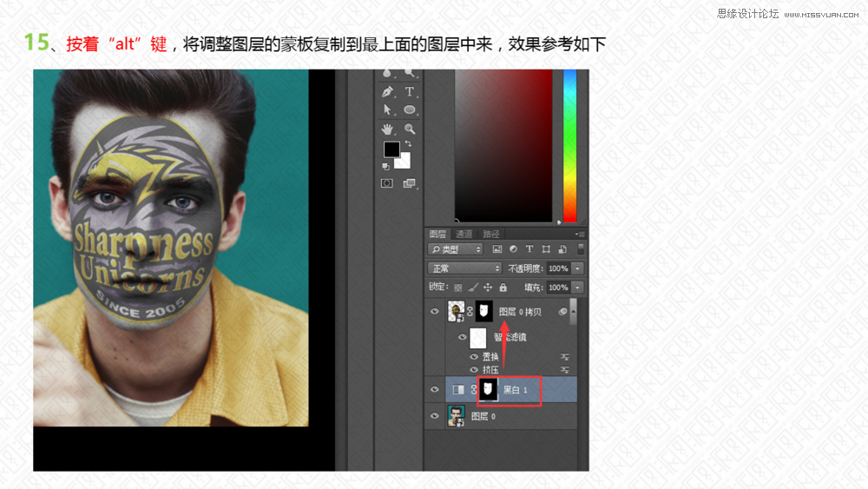The image size is (868, 489).
Task: Filter layers by pixel layers icon
Action: tap(497, 249)
